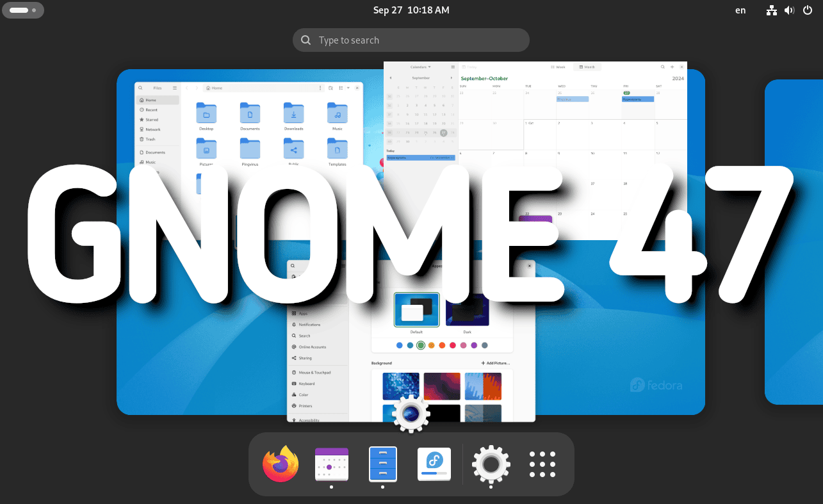Click the Calendar search icon

tap(663, 67)
